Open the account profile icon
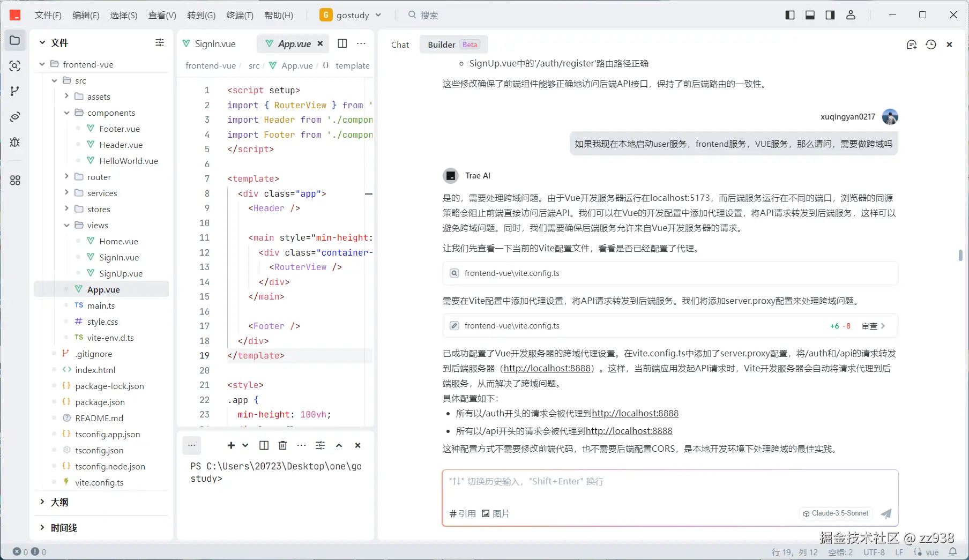This screenshot has width=969, height=560. pyautogui.click(x=851, y=15)
